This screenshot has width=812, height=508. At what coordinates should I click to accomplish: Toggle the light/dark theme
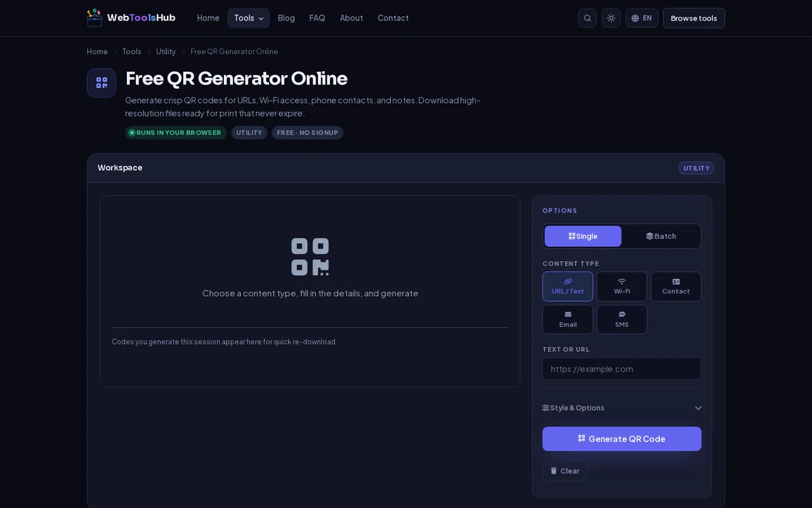611,18
